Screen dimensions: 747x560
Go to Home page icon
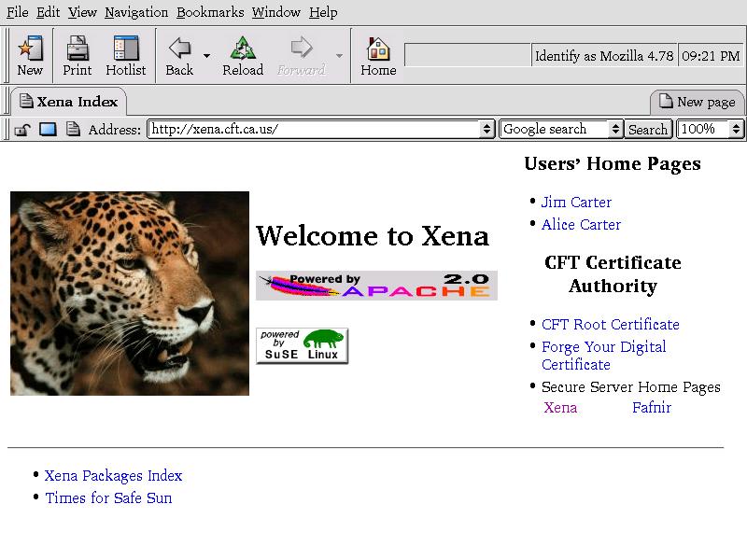tap(378, 55)
